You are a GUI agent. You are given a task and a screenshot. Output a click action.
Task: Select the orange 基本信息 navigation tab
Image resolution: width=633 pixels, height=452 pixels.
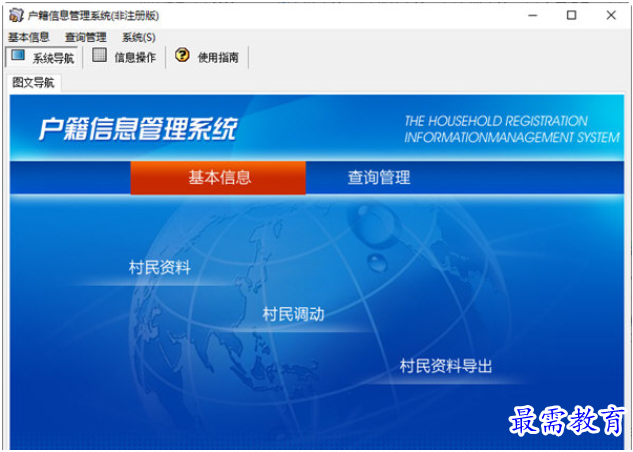218,178
